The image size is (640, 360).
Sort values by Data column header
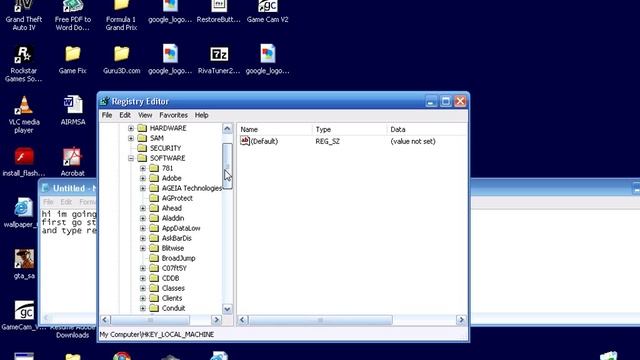[427, 129]
